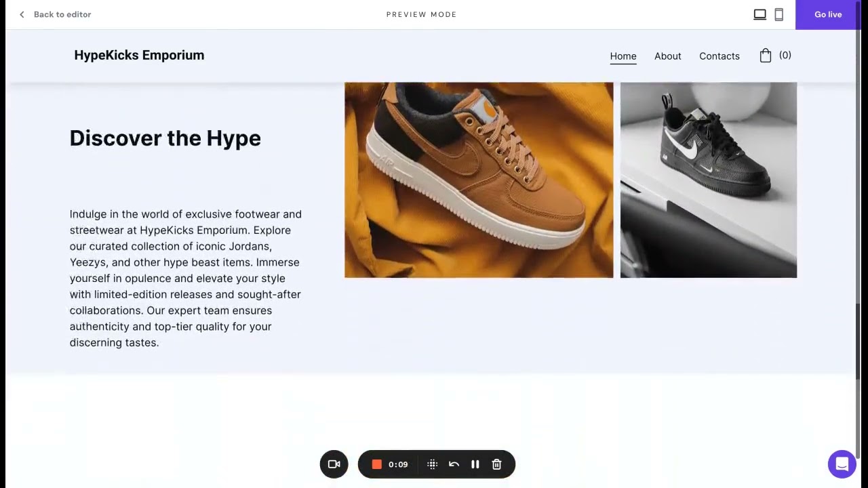Stop the recording with red square
The width and height of the screenshot is (868, 488).
tap(377, 464)
